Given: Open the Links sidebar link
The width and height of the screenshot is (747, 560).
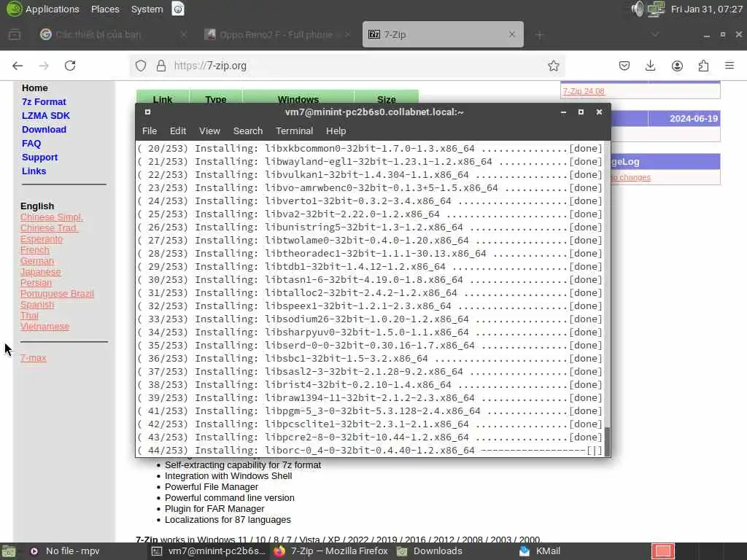Looking at the screenshot, I should pyautogui.click(x=34, y=171).
